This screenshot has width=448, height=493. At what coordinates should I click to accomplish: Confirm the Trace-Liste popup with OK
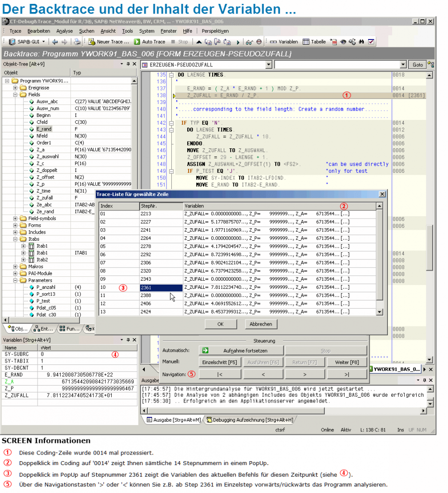tap(220, 324)
